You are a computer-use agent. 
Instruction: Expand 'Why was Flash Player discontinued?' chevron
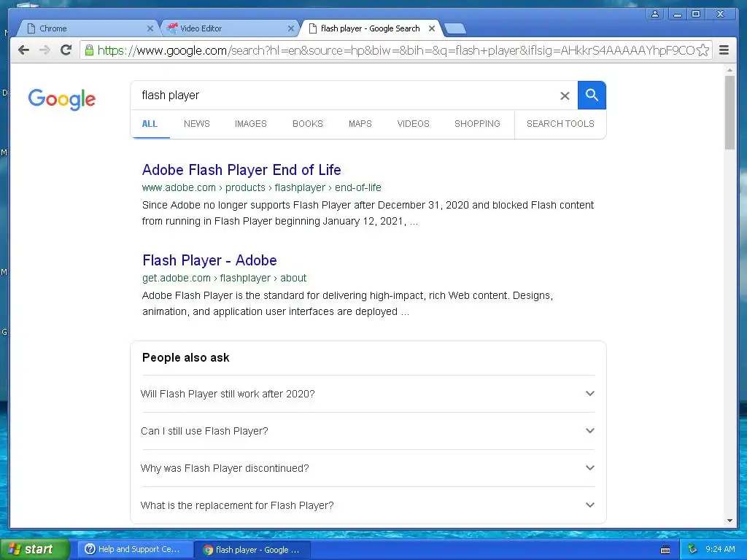click(x=589, y=468)
